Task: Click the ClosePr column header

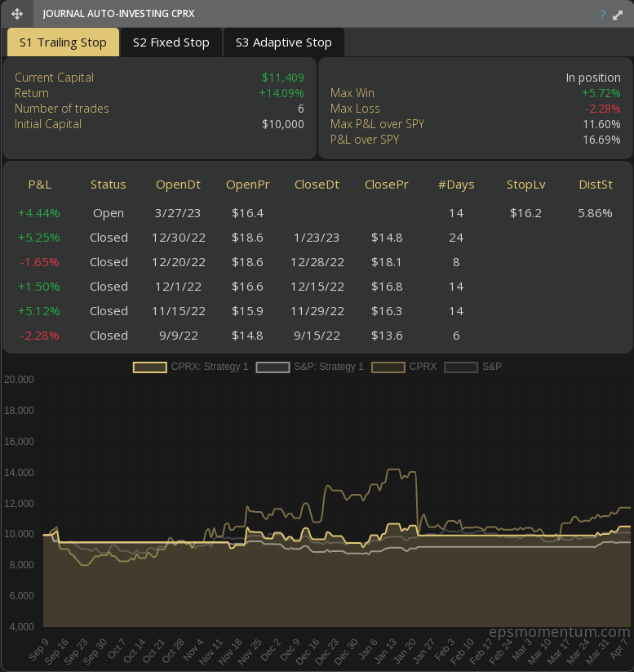Action: point(387,185)
